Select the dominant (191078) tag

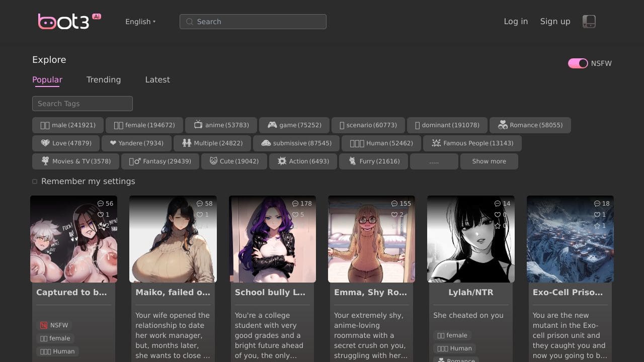click(447, 125)
